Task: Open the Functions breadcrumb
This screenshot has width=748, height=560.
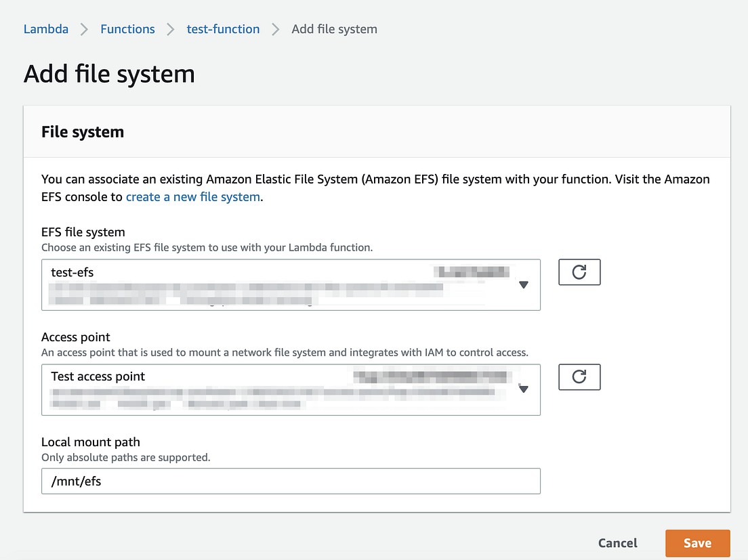Action: pos(127,28)
